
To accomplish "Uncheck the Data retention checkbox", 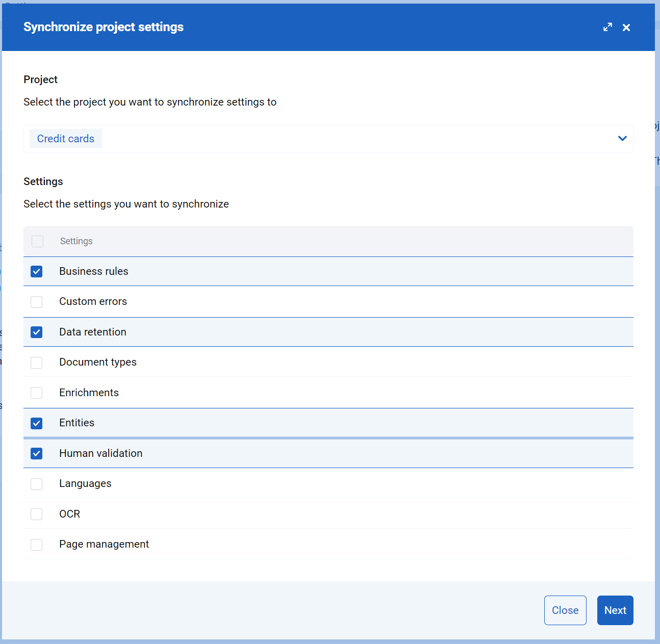I will (36, 332).
